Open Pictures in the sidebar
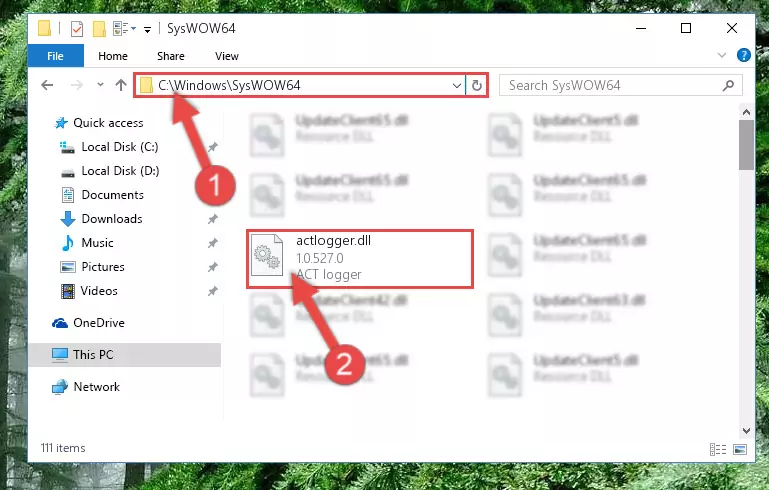Screen dimensions: 769x490 click(103, 267)
